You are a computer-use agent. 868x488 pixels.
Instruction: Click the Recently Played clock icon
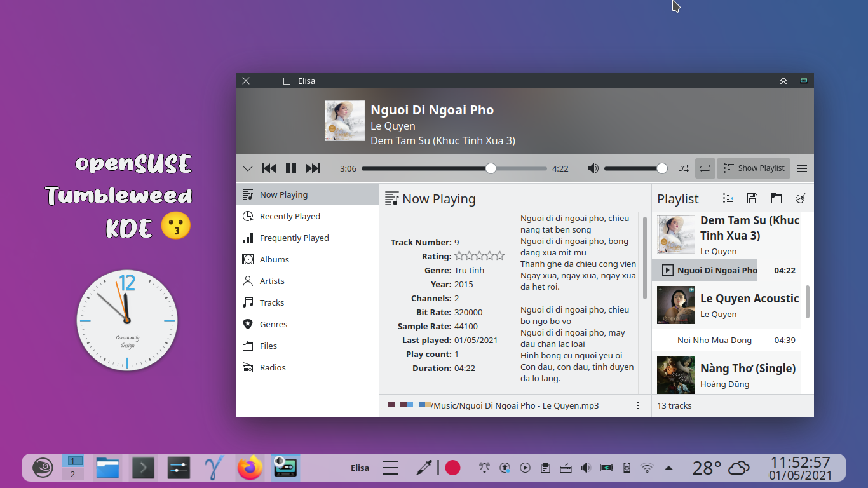point(248,216)
